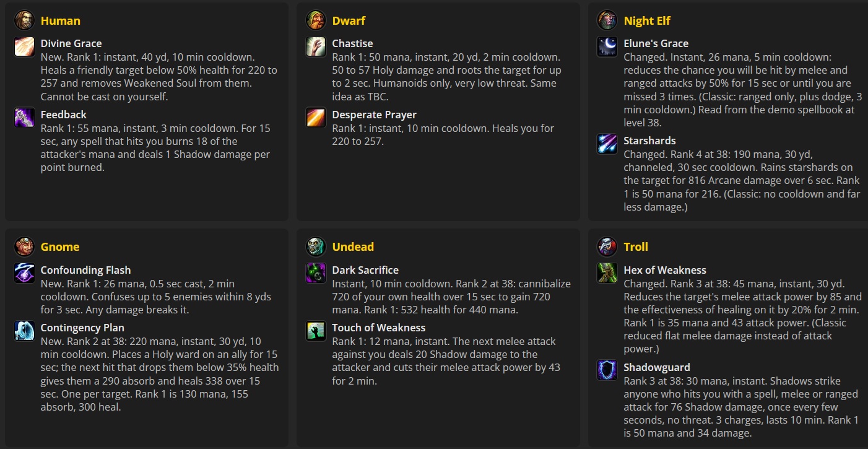Click the Dark Sacrifice spell icon
The width and height of the screenshot is (868, 449).
(316, 273)
